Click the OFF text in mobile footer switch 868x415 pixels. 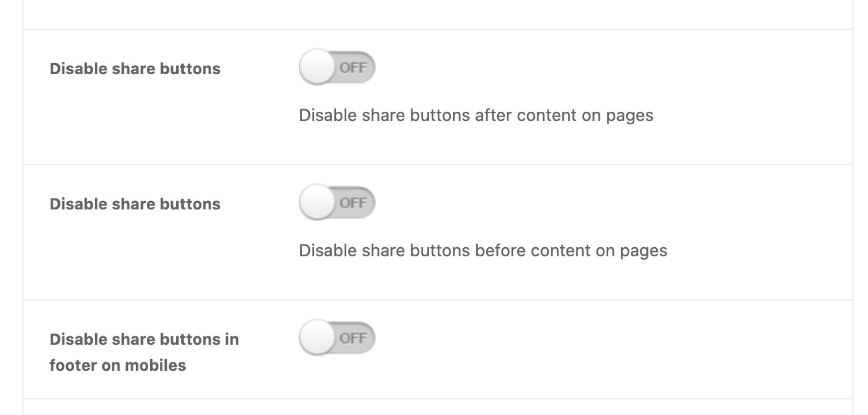click(353, 338)
